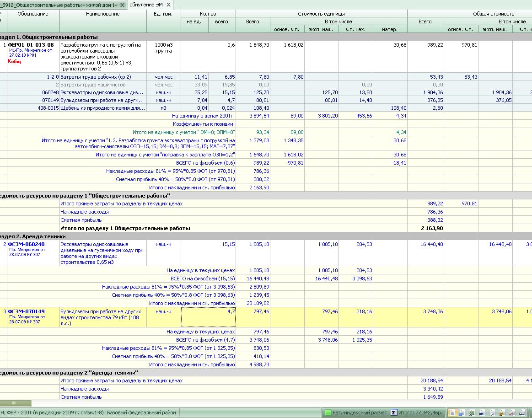Viewport: 532px width, 418px height.
Task: Click 'Базовый федеральный район' in the status bar
Action: (141, 413)
